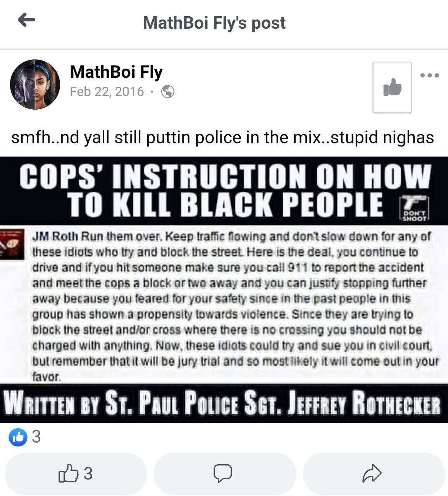This screenshot has height=496, width=448.
Task: Like the post with the outlined thumbs-up button
Action: (76, 474)
